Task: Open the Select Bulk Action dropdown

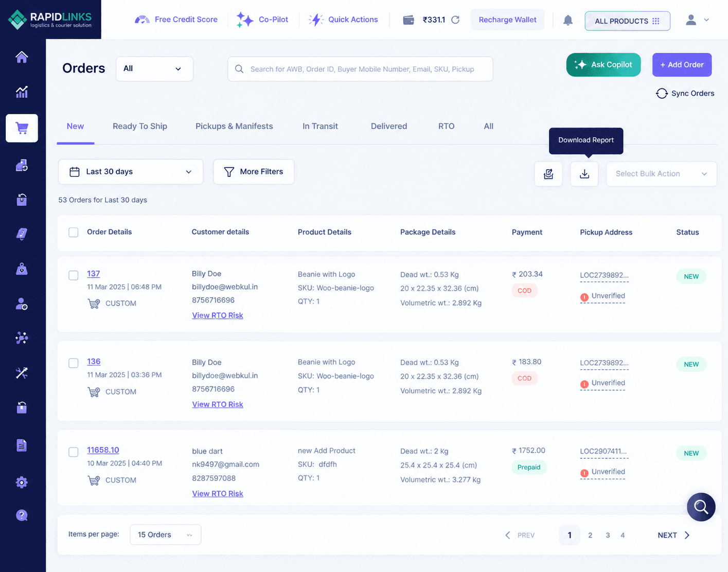Action: [x=662, y=174]
